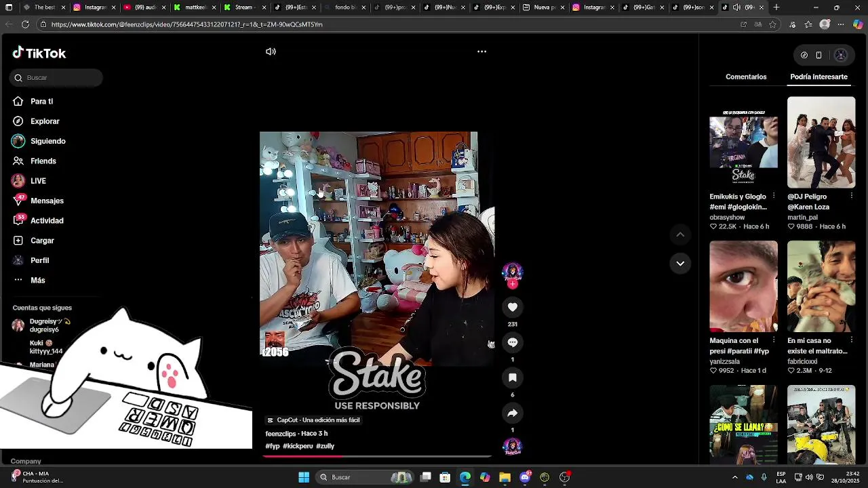Open the spinning sound disc icon

tap(513, 447)
